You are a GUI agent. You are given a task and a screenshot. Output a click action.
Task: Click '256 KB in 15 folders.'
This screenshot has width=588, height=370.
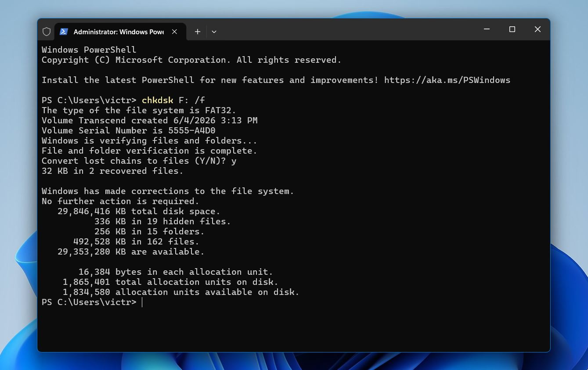pyautogui.click(x=149, y=232)
